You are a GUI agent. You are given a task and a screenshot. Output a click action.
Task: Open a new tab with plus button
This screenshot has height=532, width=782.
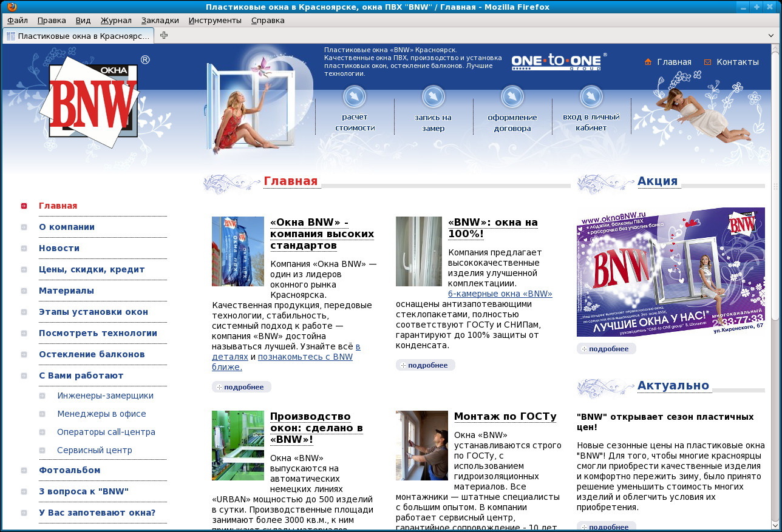tap(164, 35)
